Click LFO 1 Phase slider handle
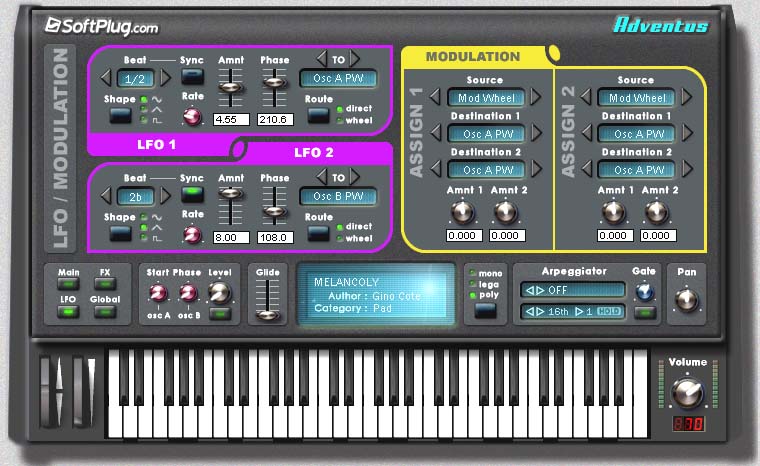The image size is (760, 466). pyautogui.click(x=274, y=81)
